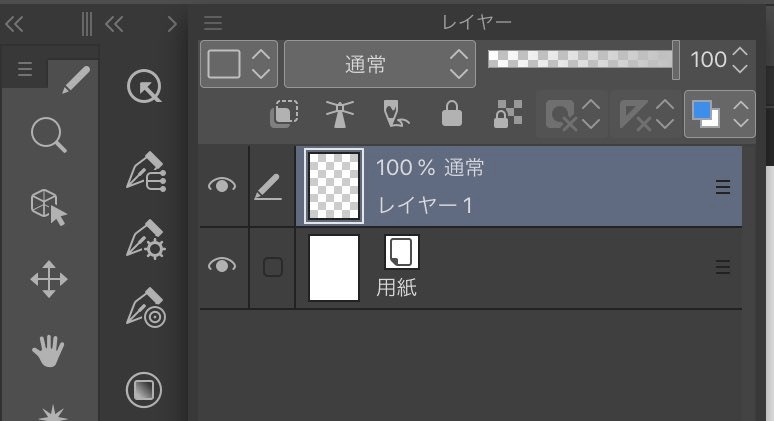Click the lock layer padlock icon
The height and width of the screenshot is (421, 774).
tap(452, 115)
